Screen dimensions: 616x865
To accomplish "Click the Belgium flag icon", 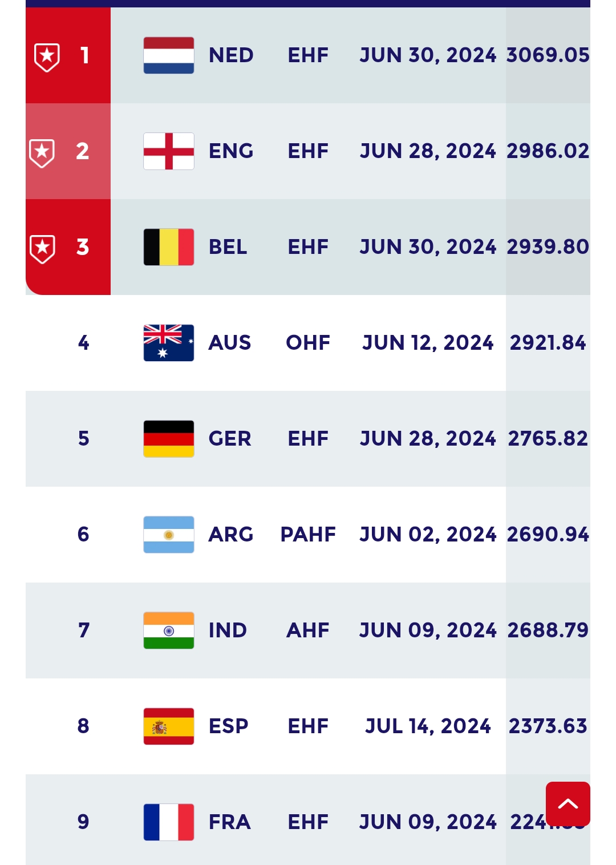I will 168,247.
